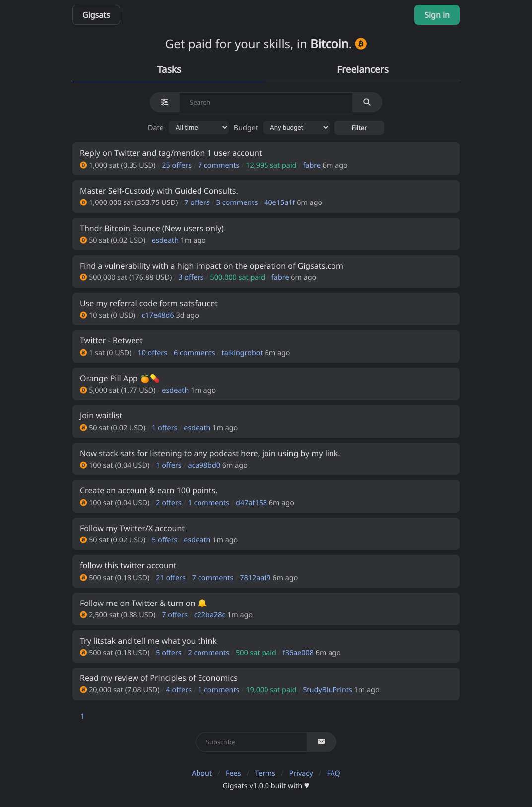Click Bitcoin coin icon on Twitter - Retweet task
Image resolution: width=532 pixels, height=807 pixels.
[83, 353]
